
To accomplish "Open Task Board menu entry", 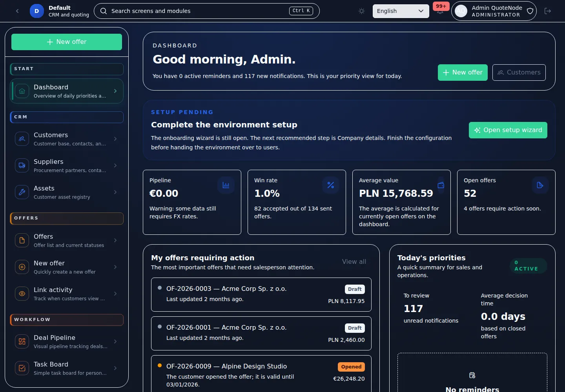I will click(67, 368).
